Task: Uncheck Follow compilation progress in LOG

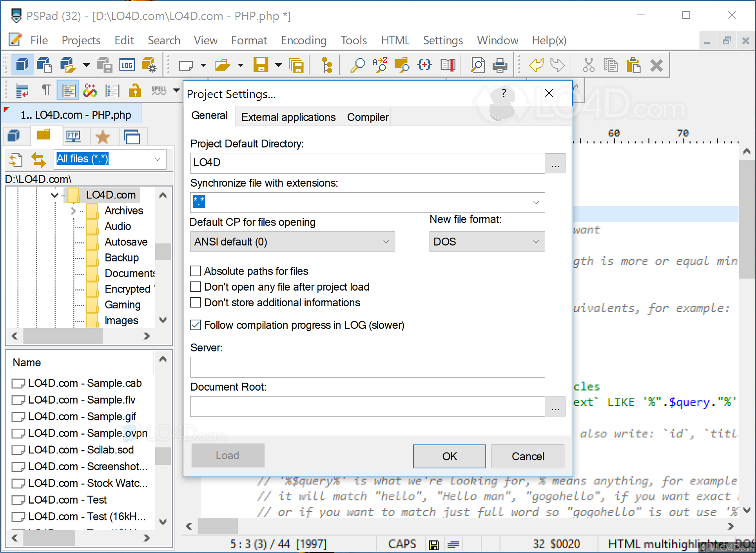Action: click(196, 325)
